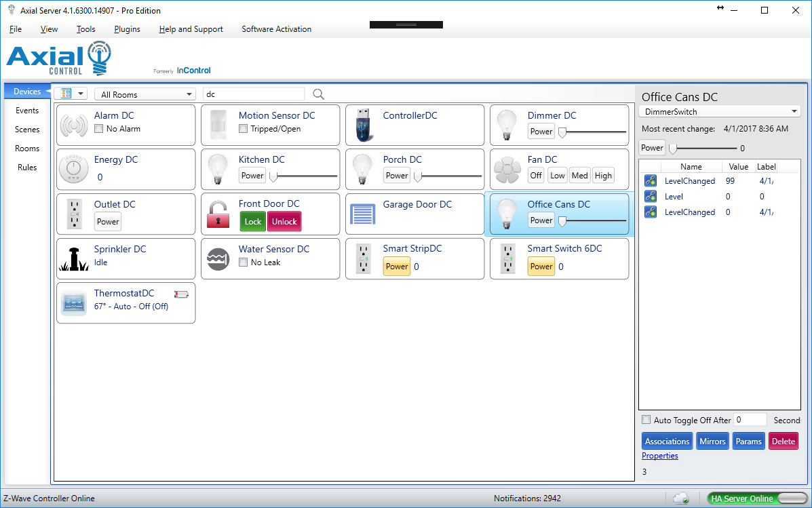Expand the DimmerSwitch device type dropdown
Viewport: 812px width, 508px height.
(720, 111)
